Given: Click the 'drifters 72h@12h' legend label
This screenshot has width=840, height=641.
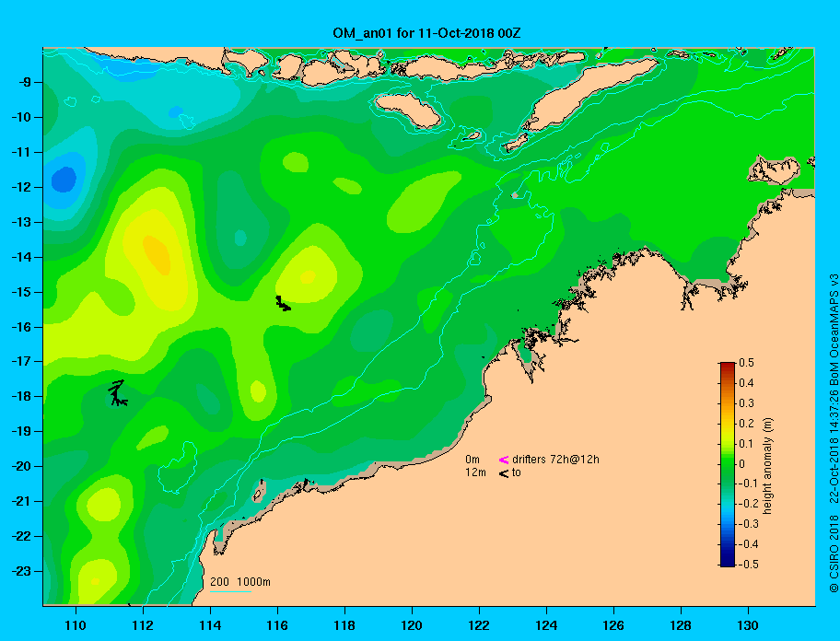Looking at the screenshot, I should [x=555, y=460].
